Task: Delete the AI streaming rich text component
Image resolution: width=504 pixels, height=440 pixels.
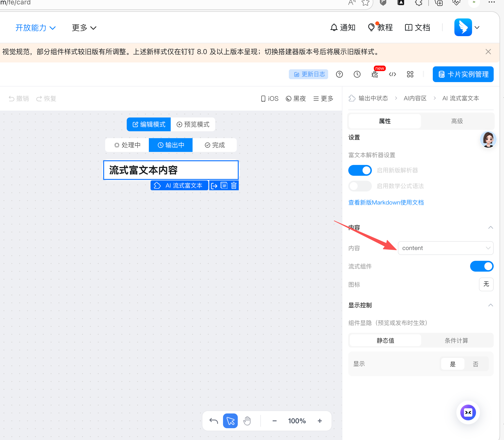Action: pyautogui.click(x=234, y=185)
